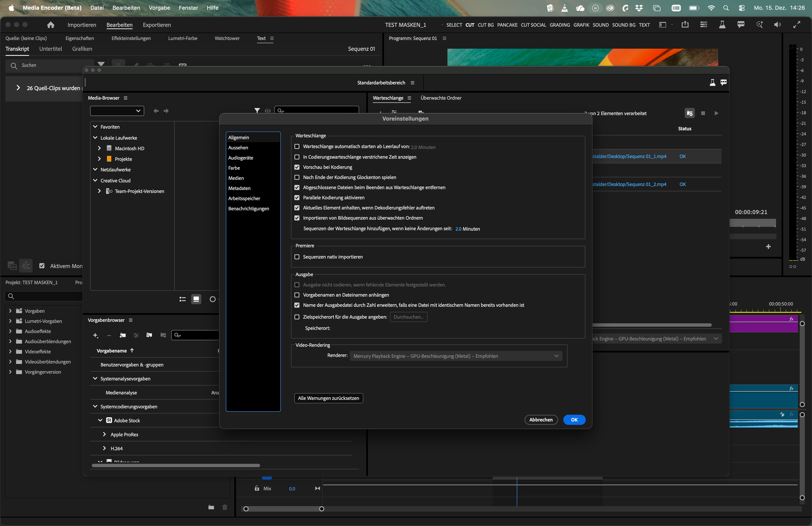Open the Media-Browser path dropdown

click(x=117, y=111)
